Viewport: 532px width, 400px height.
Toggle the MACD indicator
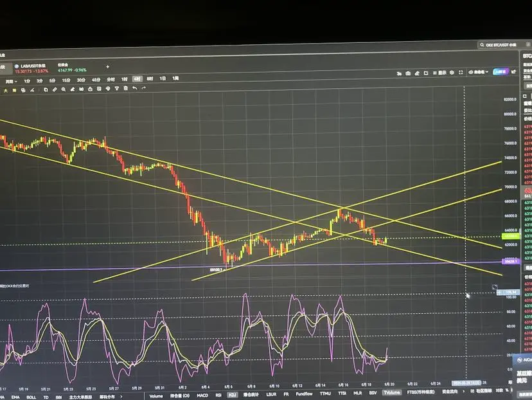click(202, 395)
